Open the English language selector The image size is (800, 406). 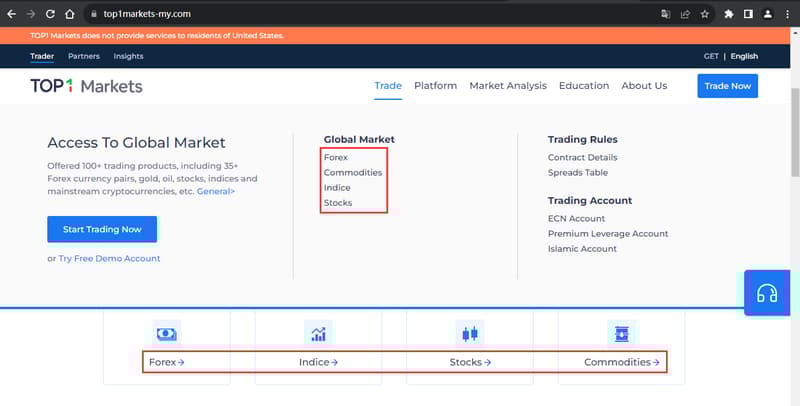pyautogui.click(x=744, y=56)
